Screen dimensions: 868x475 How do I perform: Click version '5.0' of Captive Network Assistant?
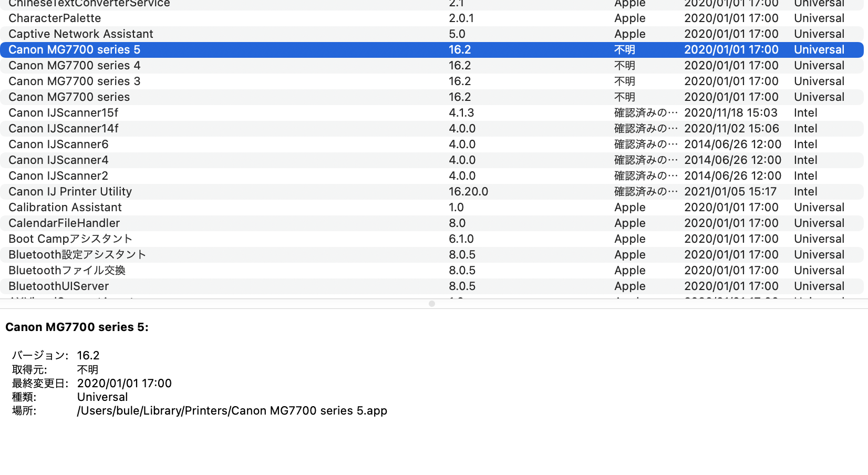(457, 34)
